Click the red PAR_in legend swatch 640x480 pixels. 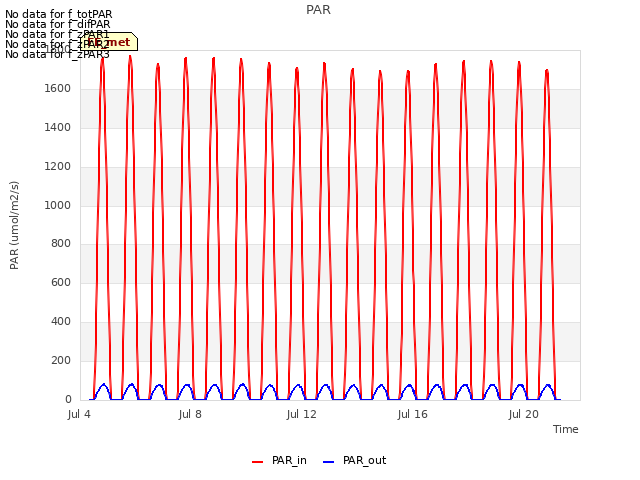pyautogui.click(x=258, y=462)
